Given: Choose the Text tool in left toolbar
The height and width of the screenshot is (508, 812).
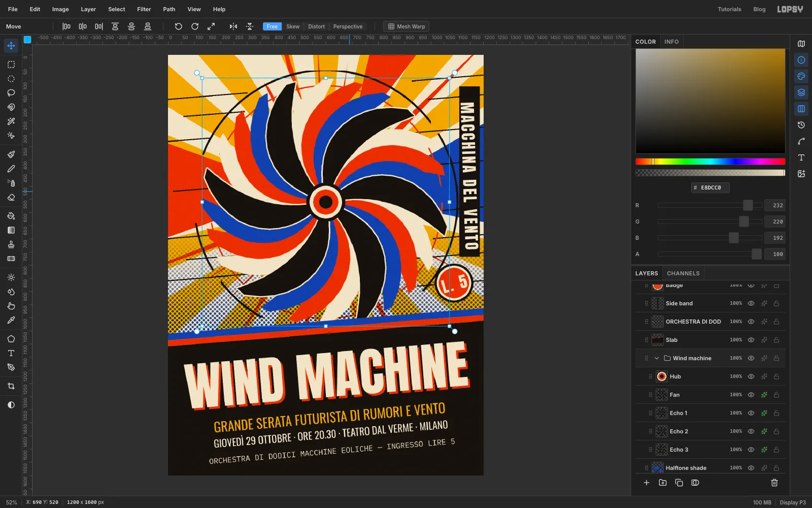Looking at the screenshot, I should pos(11,353).
